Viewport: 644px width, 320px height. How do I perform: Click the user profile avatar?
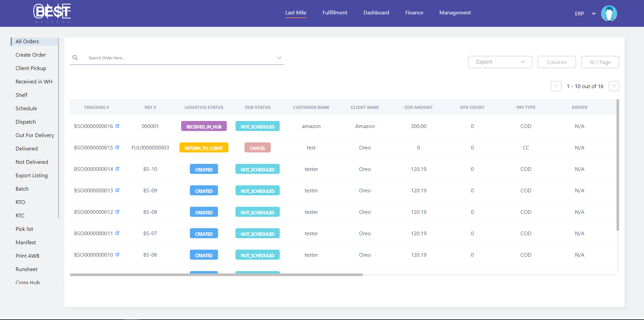point(609,13)
